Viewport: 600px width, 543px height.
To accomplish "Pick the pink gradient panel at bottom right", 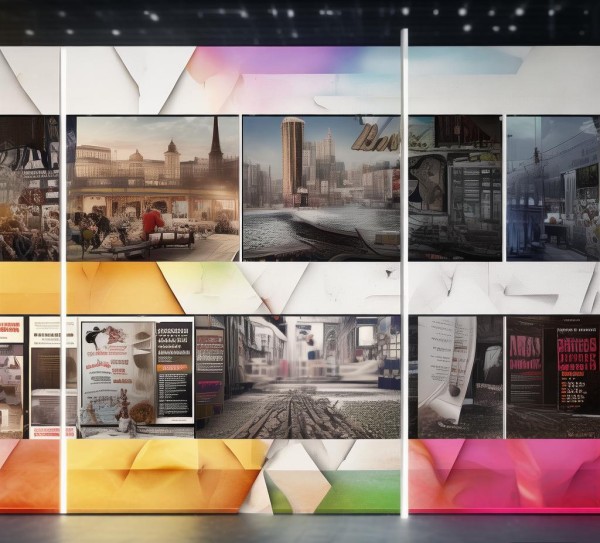I will pos(504,476).
